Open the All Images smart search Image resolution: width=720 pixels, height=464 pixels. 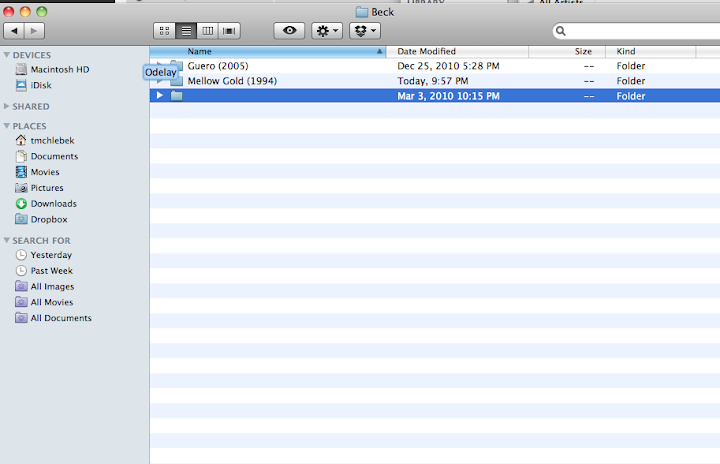52,287
